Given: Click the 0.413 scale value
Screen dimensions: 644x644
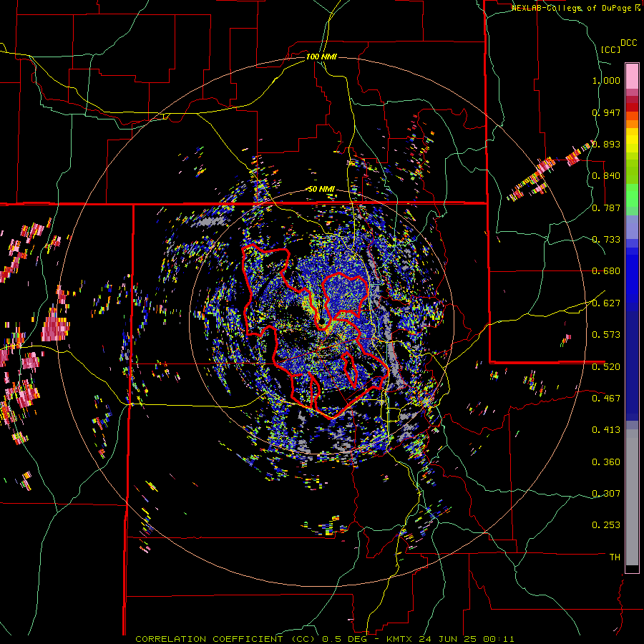Looking at the screenshot, I should coord(606,430).
